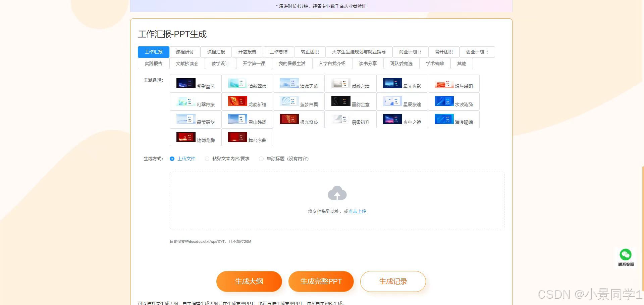Viewport: 644px width, 305px height.
Task: Switch to the 工作汇报 tab
Action: click(x=154, y=52)
